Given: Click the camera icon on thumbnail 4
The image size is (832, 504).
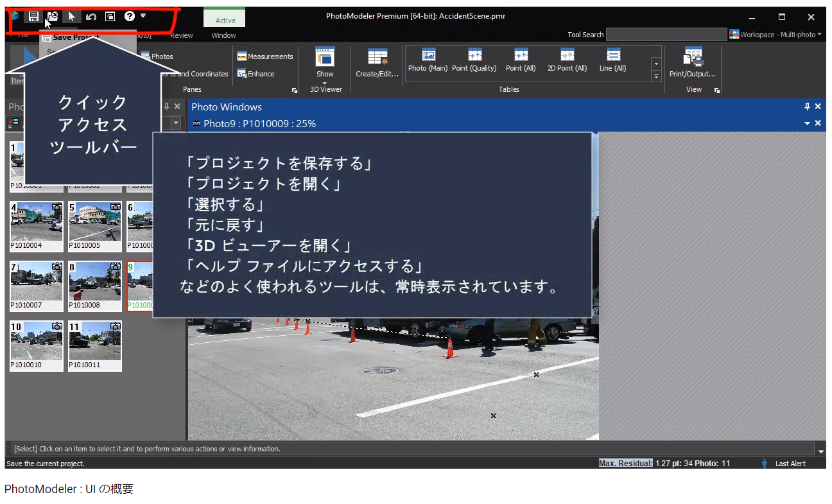Looking at the screenshot, I should (57, 207).
